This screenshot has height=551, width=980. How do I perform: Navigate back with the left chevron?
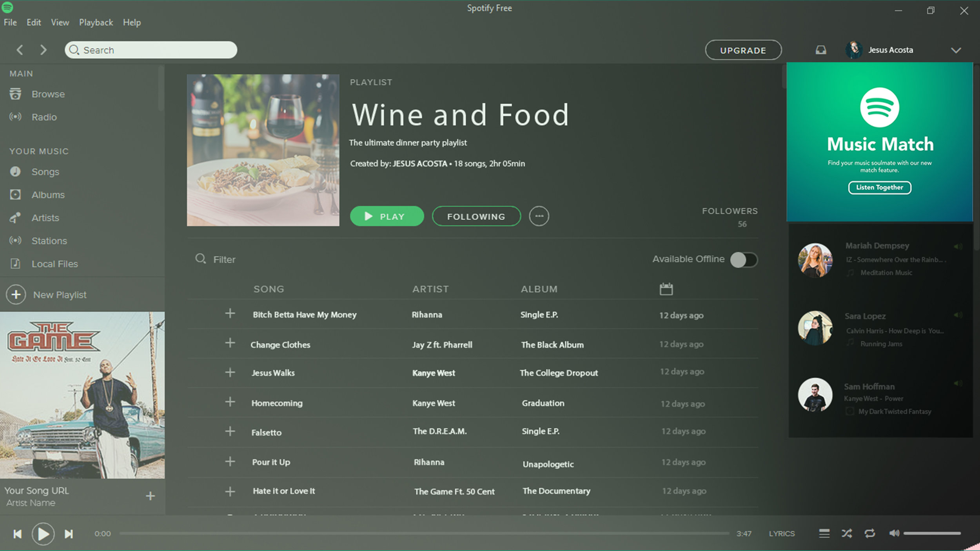(x=20, y=50)
